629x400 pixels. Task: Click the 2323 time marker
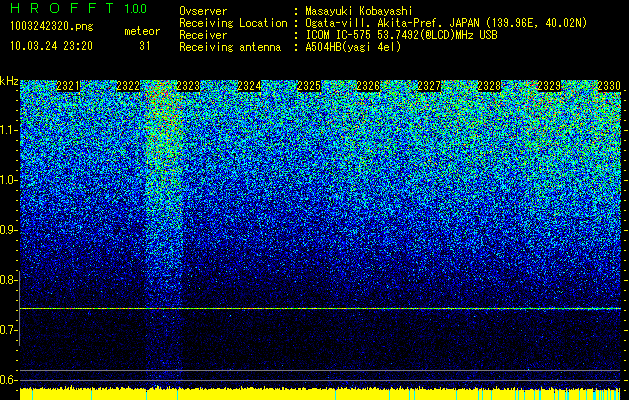click(x=189, y=86)
